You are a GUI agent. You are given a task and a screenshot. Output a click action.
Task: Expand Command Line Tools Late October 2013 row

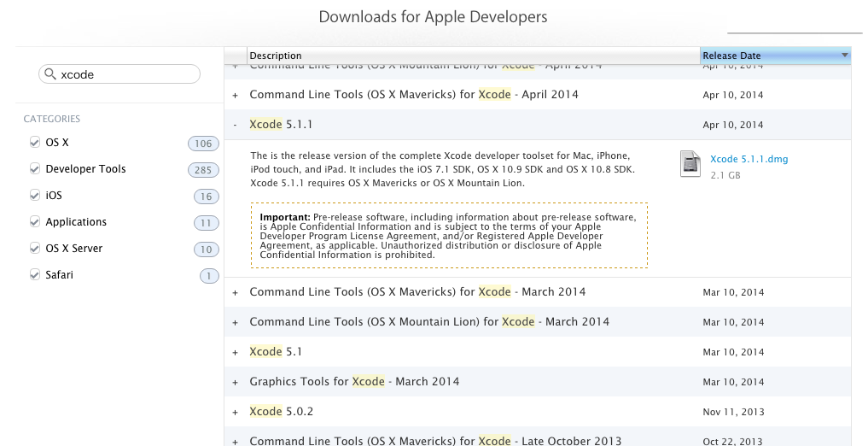236,442
